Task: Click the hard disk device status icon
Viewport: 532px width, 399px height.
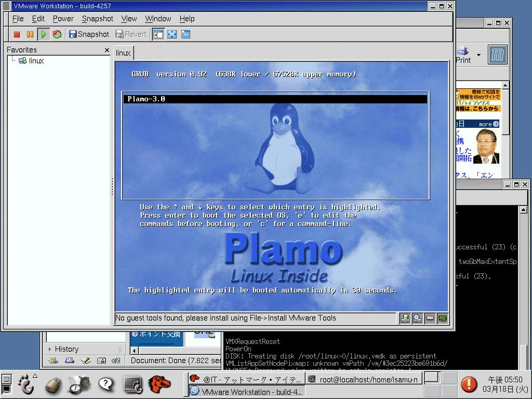Action: (x=430, y=318)
